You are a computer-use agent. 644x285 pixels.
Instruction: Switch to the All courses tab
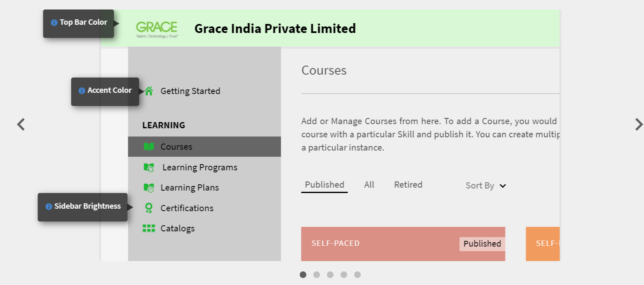pyautogui.click(x=369, y=185)
